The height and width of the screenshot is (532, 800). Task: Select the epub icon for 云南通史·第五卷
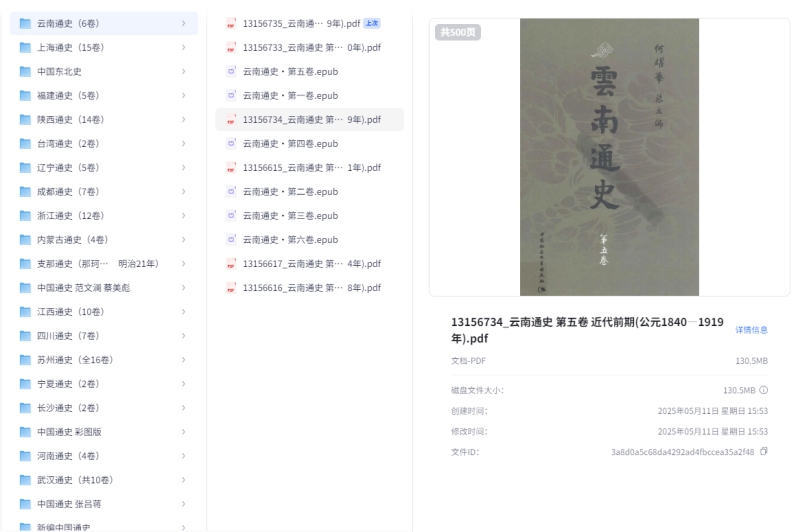[x=231, y=71]
